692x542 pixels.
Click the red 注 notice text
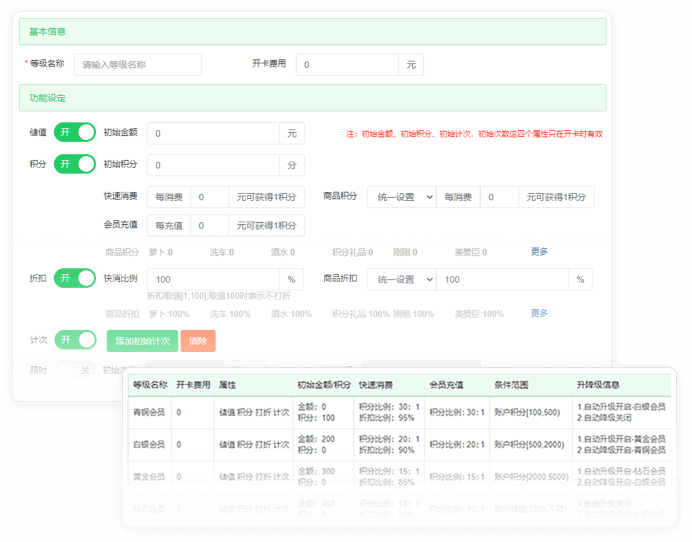(474, 134)
